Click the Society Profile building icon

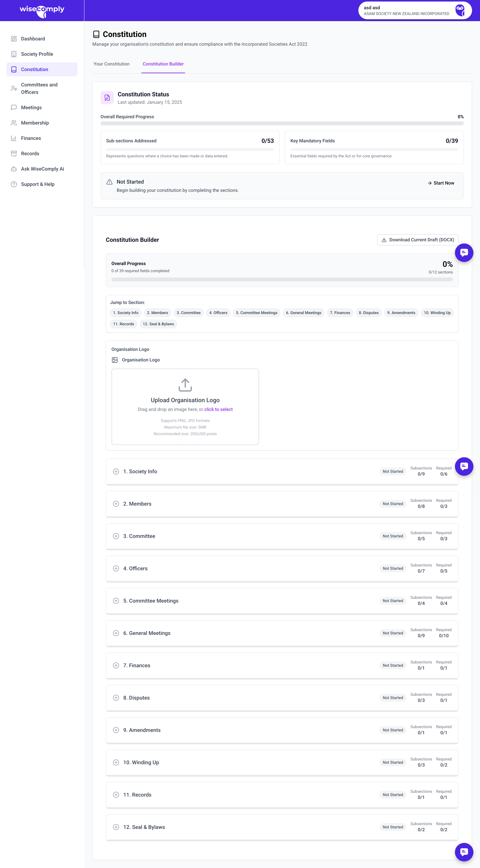(x=14, y=54)
